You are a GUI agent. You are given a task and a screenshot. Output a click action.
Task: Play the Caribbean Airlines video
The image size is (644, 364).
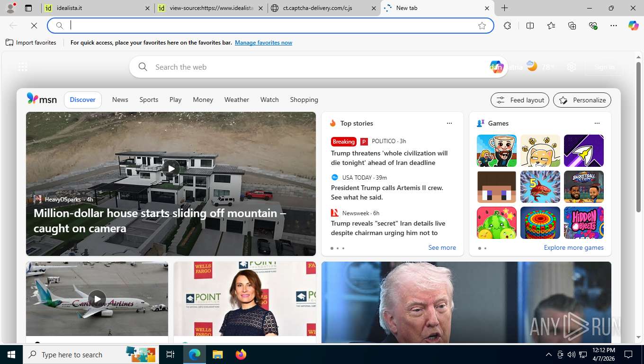tap(97, 299)
